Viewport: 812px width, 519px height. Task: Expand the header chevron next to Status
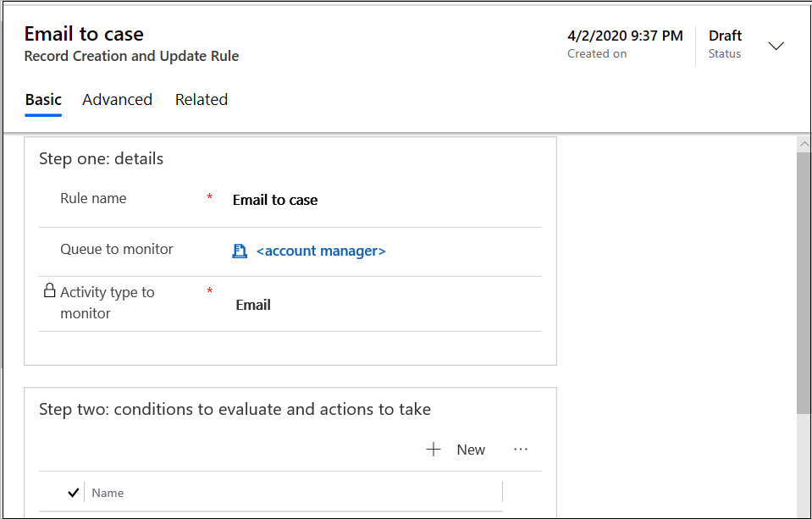[x=776, y=46]
